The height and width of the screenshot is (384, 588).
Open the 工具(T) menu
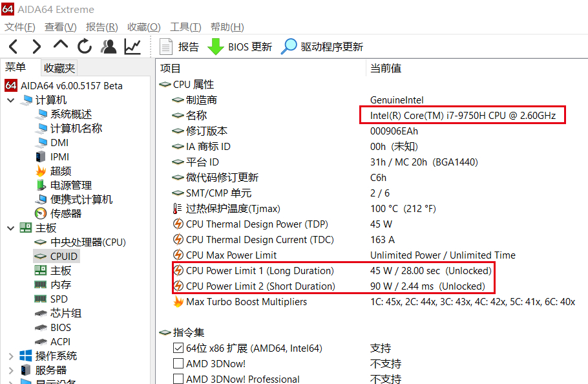[x=185, y=27]
